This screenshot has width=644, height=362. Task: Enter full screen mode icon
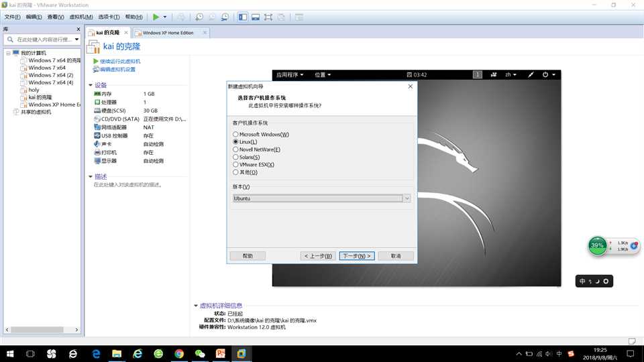[268, 17]
